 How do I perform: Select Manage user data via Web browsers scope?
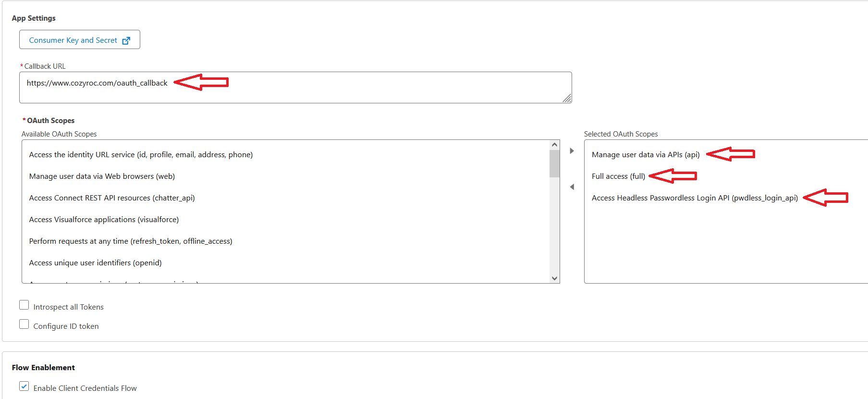pyautogui.click(x=102, y=176)
